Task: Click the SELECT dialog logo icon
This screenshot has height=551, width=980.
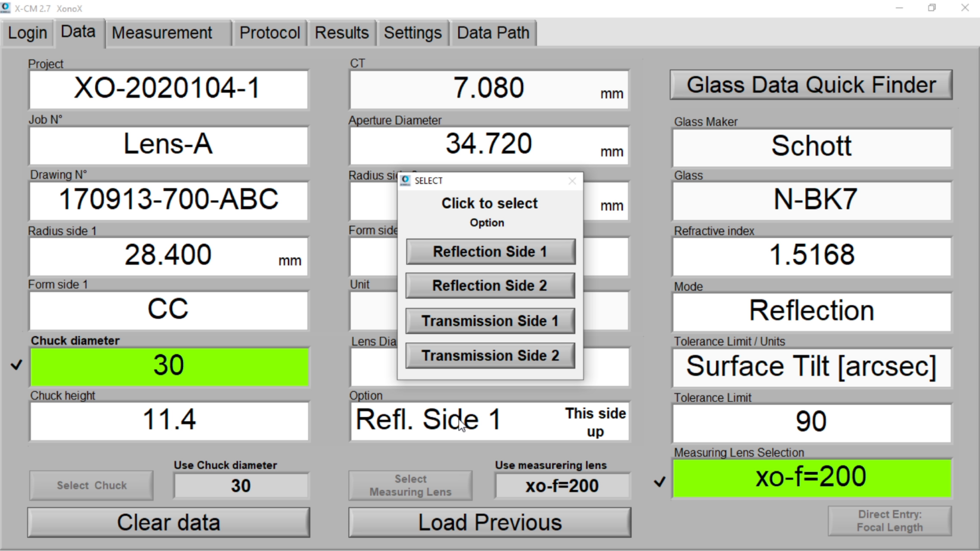Action: click(x=406, y=181)
